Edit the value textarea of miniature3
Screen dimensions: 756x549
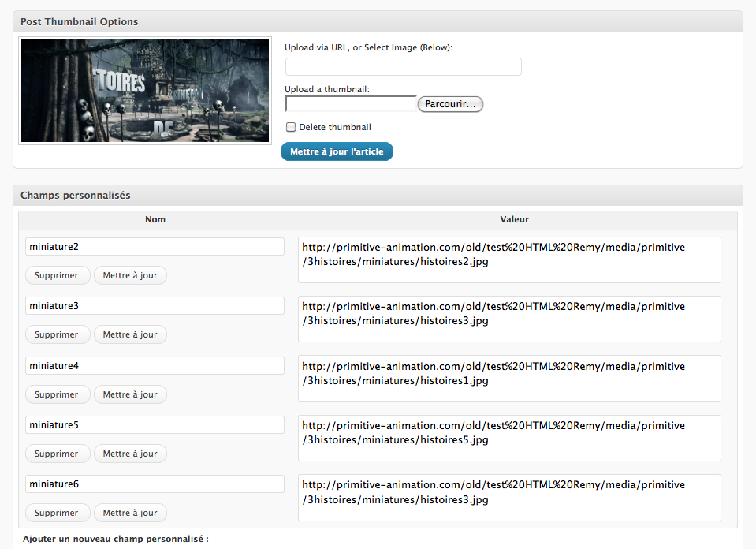coord(509,319)
